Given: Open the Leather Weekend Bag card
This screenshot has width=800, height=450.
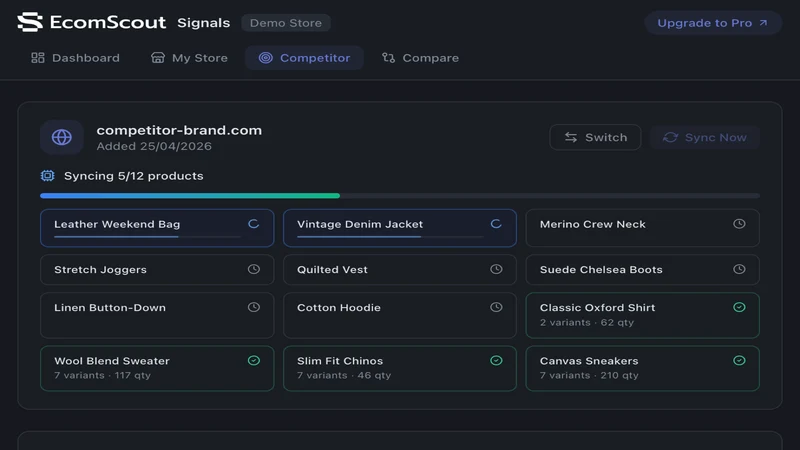Looking at the screenshot, I should 157,228.
